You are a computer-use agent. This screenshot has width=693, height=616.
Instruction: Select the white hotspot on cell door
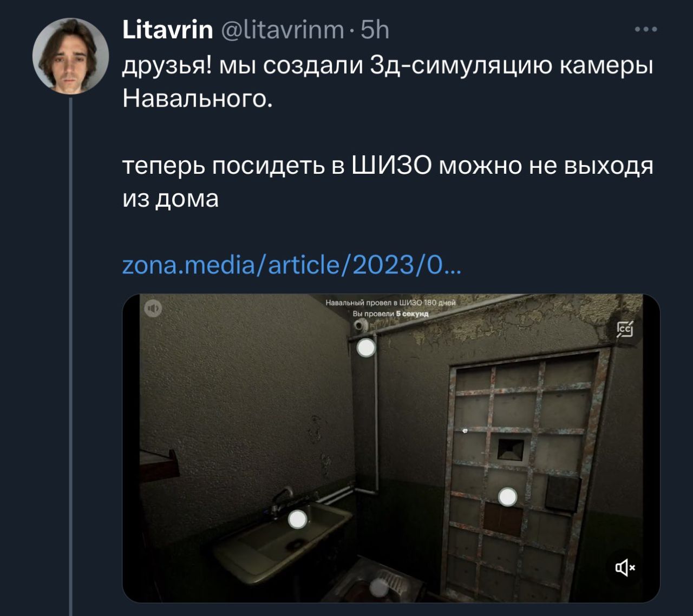point(507,496)
